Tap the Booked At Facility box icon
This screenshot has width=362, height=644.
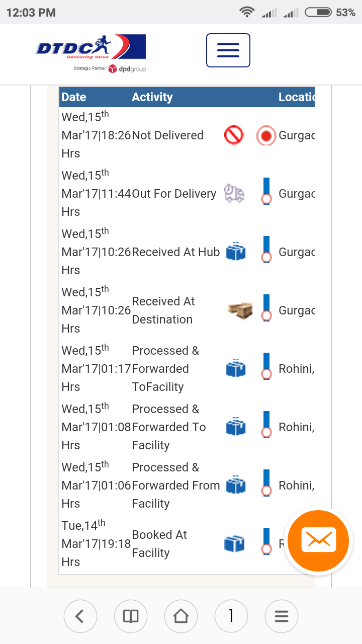pos(234,544)
